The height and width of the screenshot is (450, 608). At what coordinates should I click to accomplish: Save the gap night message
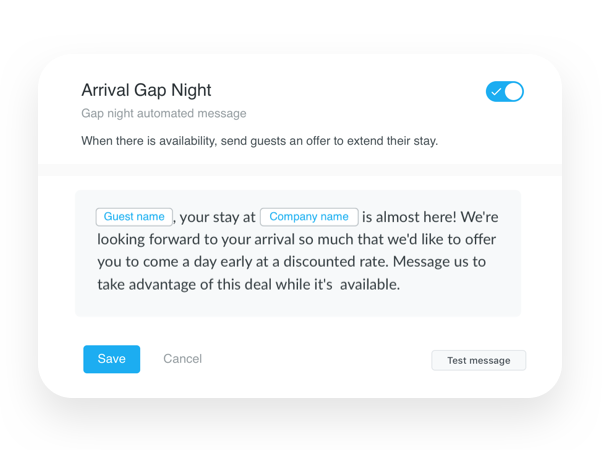point(112,359)
